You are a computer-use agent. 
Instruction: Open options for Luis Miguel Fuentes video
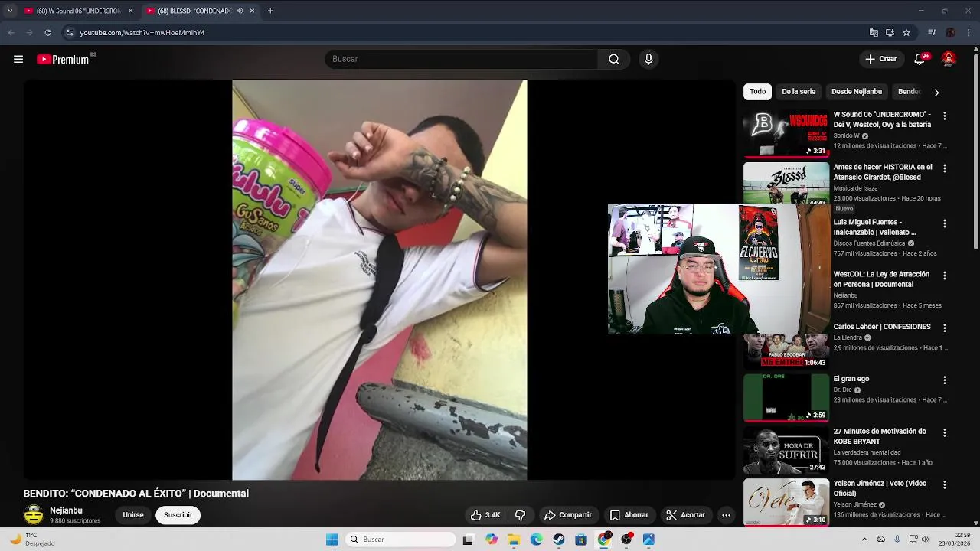click(944, 223)
